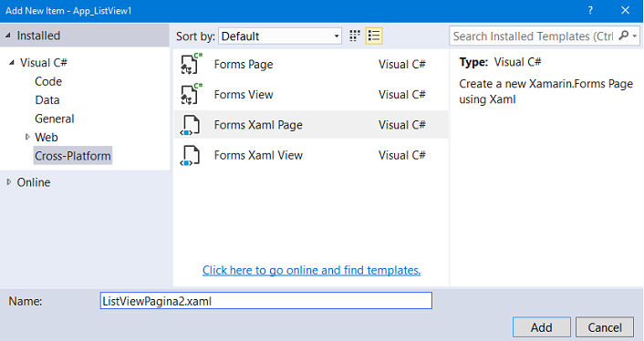Choose the Forms Xaml Page icon

(190, 125)
